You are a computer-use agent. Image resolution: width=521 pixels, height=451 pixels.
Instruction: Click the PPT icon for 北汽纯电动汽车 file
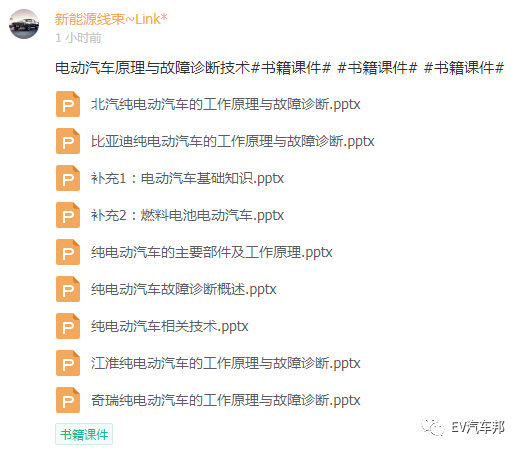coord(68,104)
